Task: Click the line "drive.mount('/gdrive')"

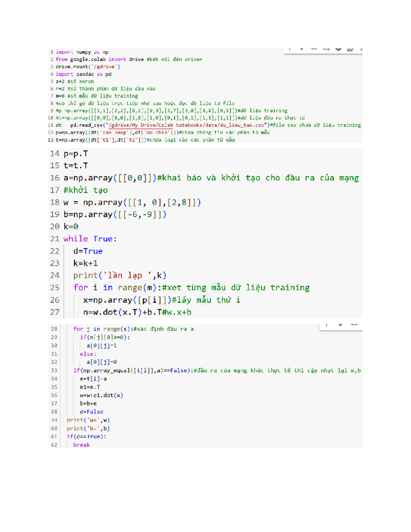Action: [x=88, y=67]
